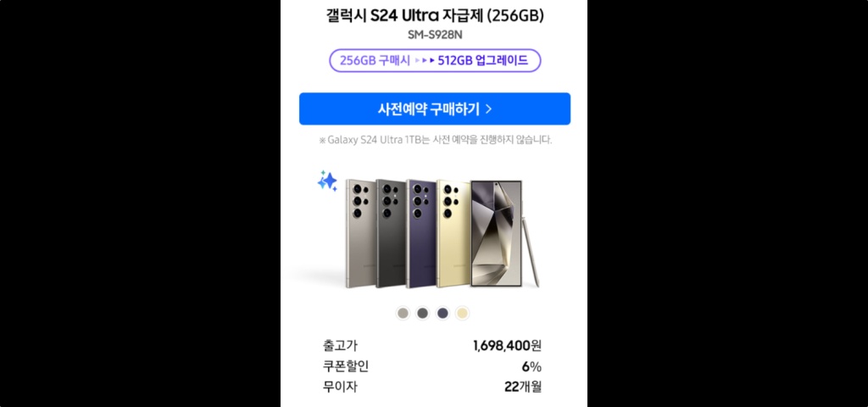This screenshot has height=407, width=868.
Task: Click the S Pen stylus image
Action: point(531,244)
